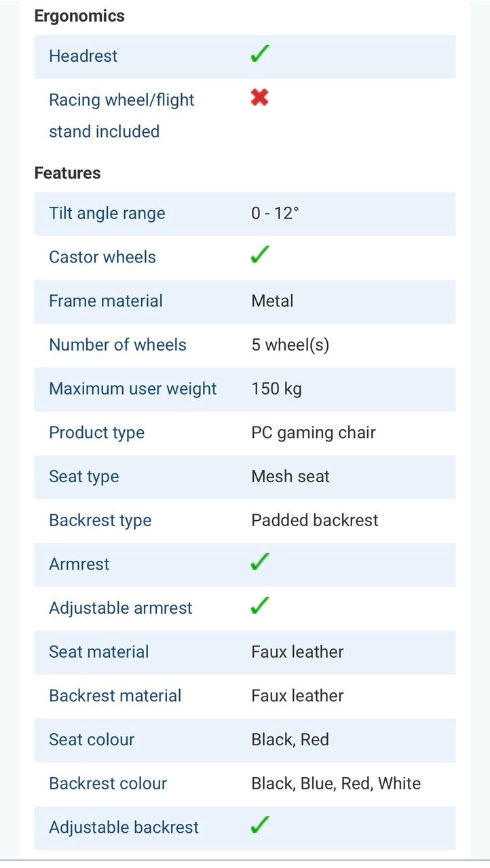Select the 'PC gaming chair' value text
The width and height of the screenshot is (490, 868).
click(x=313, y=433)
